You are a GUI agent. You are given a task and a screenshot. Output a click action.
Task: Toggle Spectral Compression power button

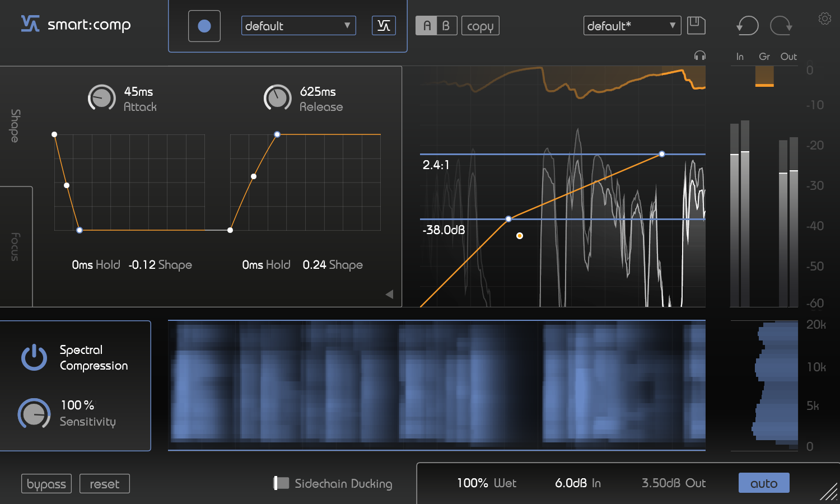pyautogui.click(x=34, y=357)
